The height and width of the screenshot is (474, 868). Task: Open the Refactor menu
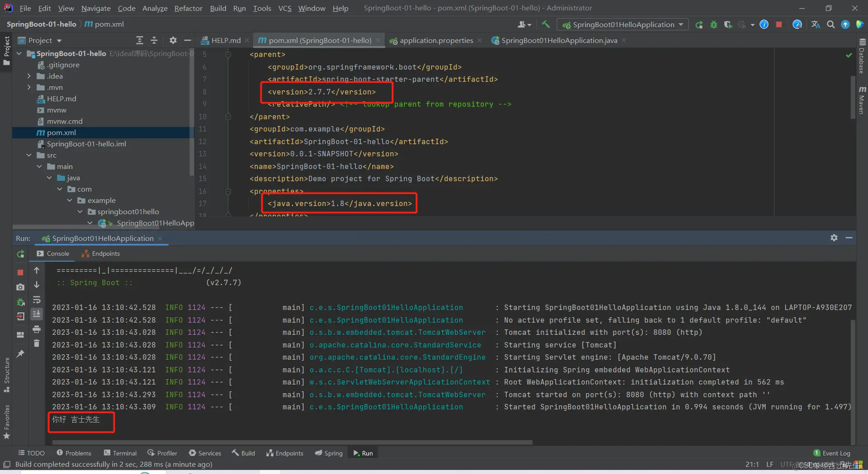tap(188, 8)
